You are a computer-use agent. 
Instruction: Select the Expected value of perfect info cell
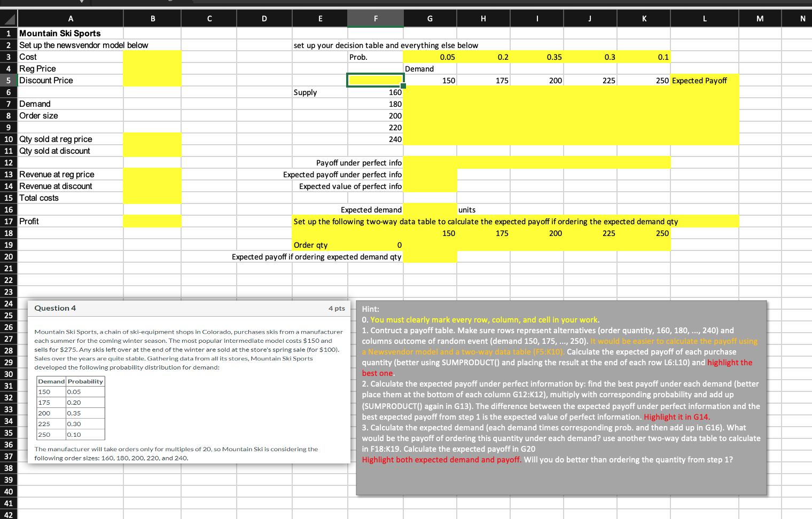[x=350, y=186]
